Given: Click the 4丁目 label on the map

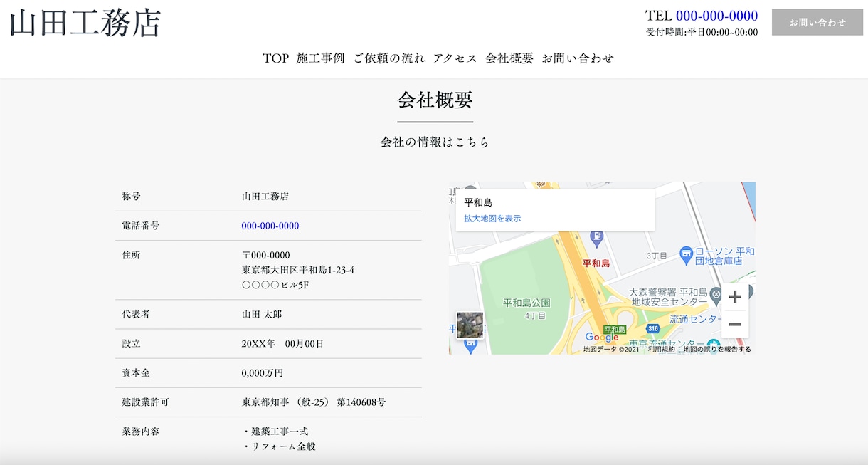Looking at the screenshot, I should pos(535,315).
